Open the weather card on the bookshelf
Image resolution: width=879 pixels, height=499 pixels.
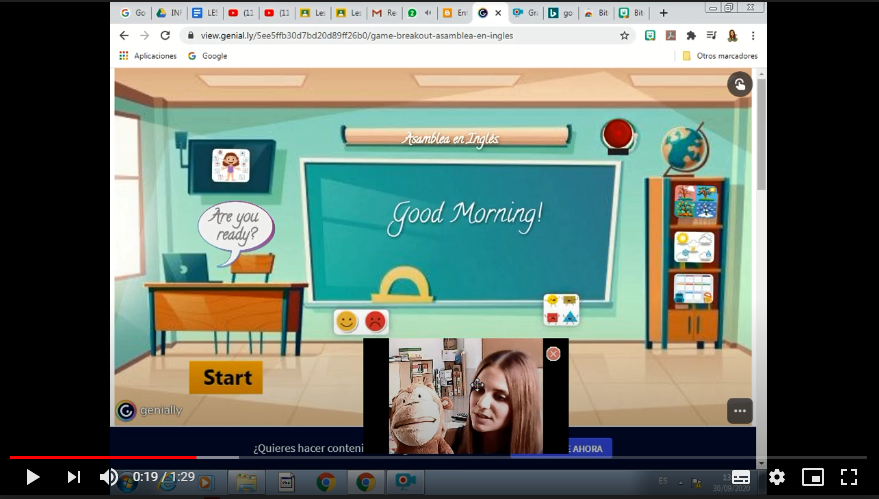[694, 247]
